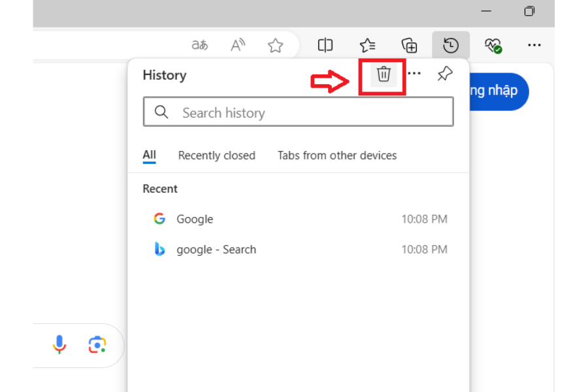The width and height of the screenshot is (588, 392).
Task: Open the Favorites hub
Action: [x=367, y=44]
